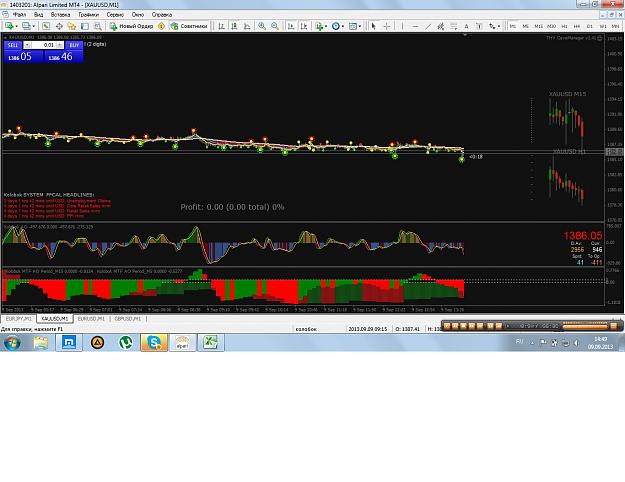Toggle the Советники auto-trading button
Screen dimensions: 625x482
(x=189, y=26)
